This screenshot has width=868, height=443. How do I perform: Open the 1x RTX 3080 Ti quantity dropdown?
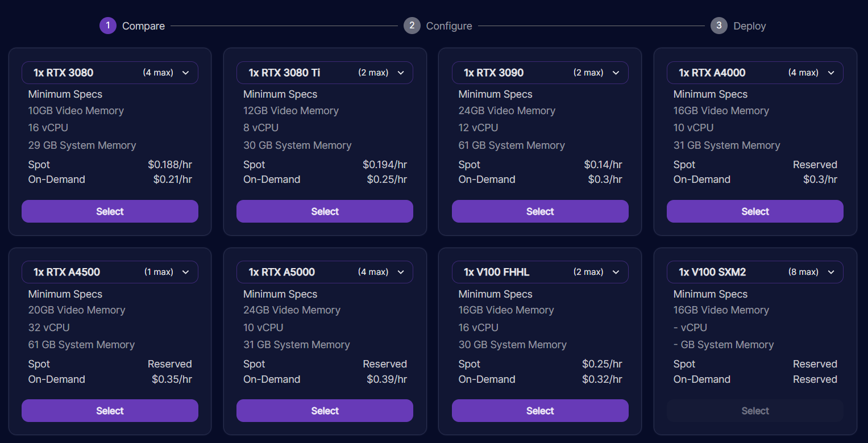[325, 73]
